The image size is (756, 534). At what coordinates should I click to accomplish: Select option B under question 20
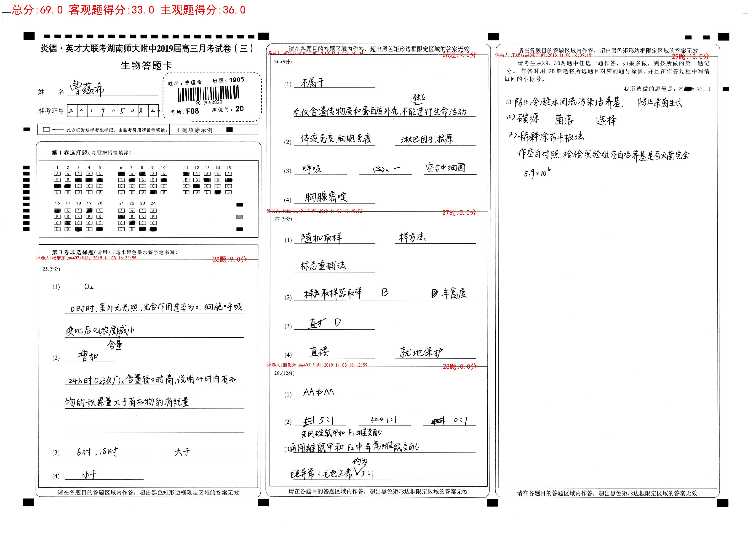tap(100, 217)
